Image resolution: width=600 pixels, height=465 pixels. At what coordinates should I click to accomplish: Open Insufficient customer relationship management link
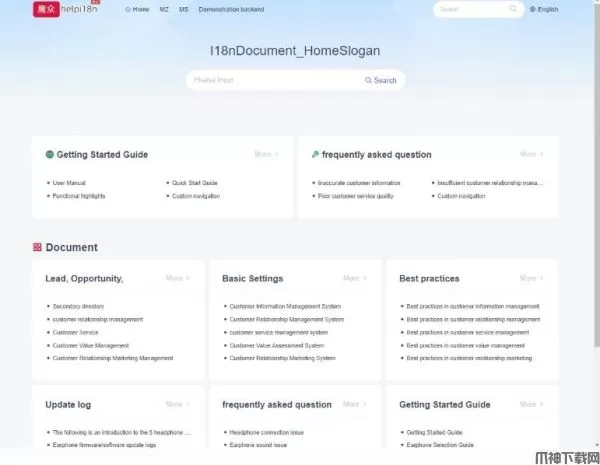click(x=490, y=183)
